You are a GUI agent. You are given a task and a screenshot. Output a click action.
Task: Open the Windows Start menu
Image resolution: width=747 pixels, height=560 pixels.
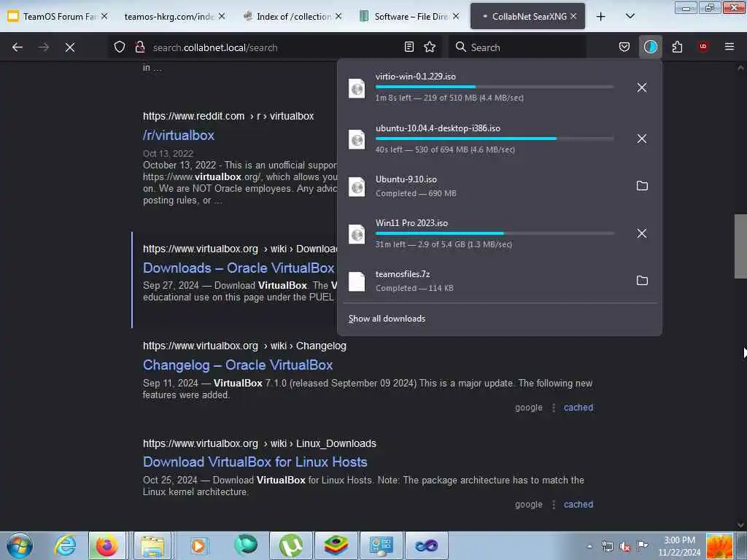[x=20, y=545]
